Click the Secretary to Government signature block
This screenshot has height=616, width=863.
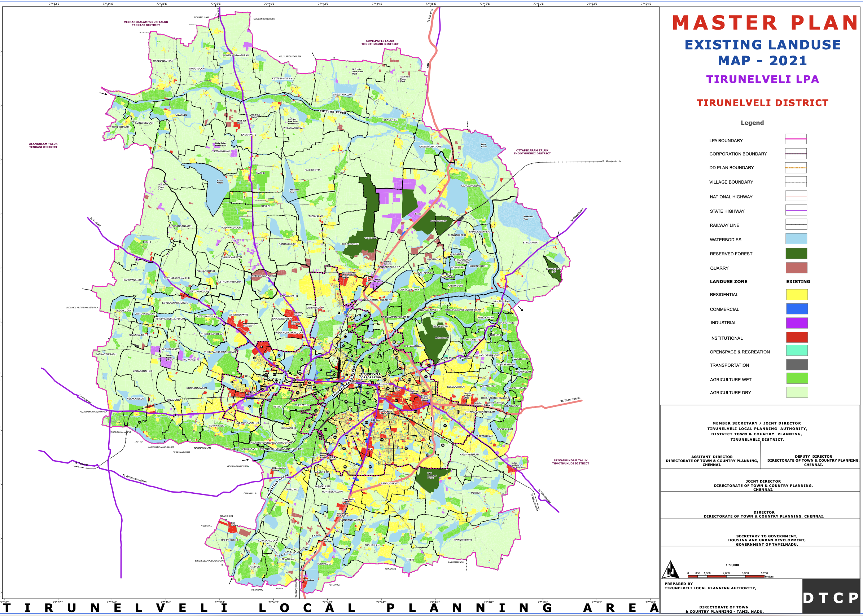click(767, 540)
